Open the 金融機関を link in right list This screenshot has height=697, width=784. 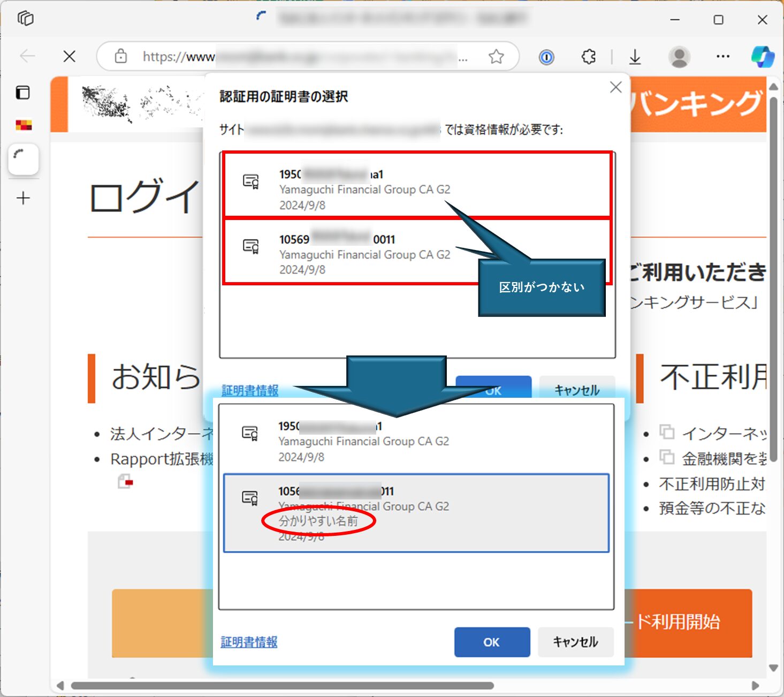point(724,458)
